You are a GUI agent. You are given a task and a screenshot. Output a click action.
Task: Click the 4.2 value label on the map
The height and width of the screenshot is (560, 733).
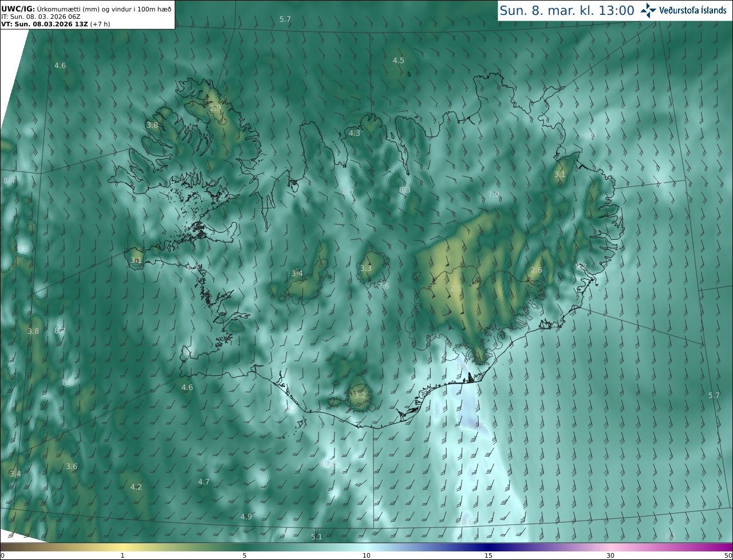coord(136,487)
